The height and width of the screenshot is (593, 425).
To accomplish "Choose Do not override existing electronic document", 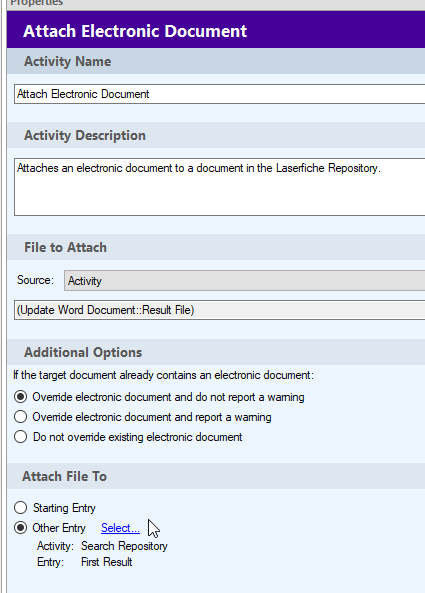I will pos(20,437).
